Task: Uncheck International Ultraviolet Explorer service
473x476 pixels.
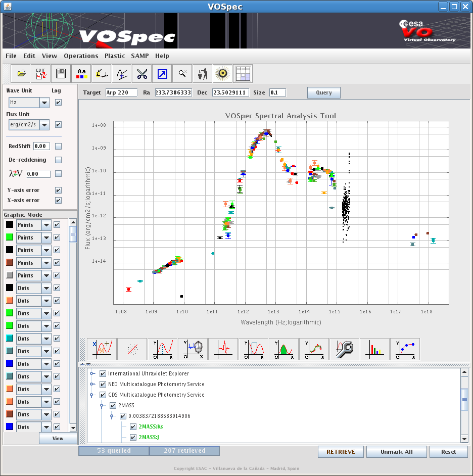Action: click(103, 374)
